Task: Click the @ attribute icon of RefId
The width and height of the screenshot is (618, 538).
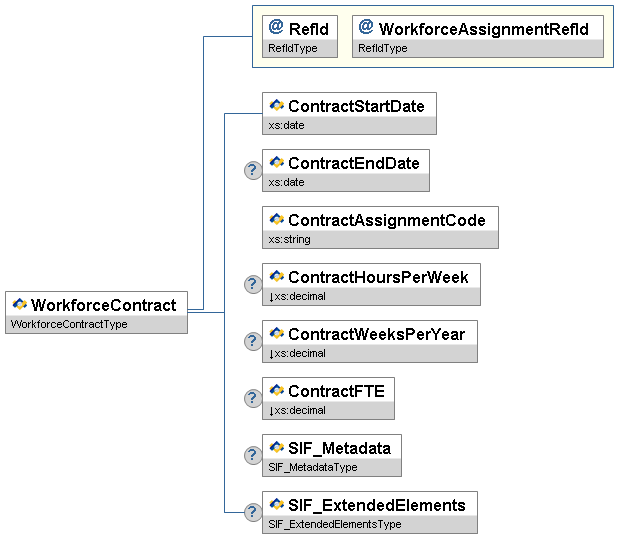Action: (x=276, y=28)
